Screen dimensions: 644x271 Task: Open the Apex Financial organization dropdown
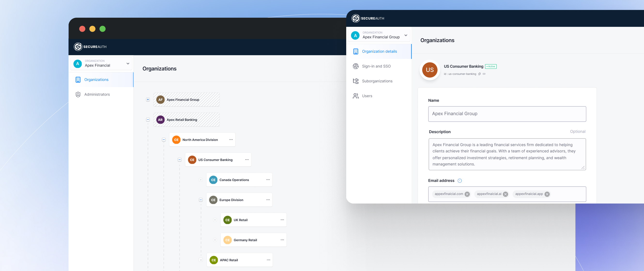pos(102,63)
